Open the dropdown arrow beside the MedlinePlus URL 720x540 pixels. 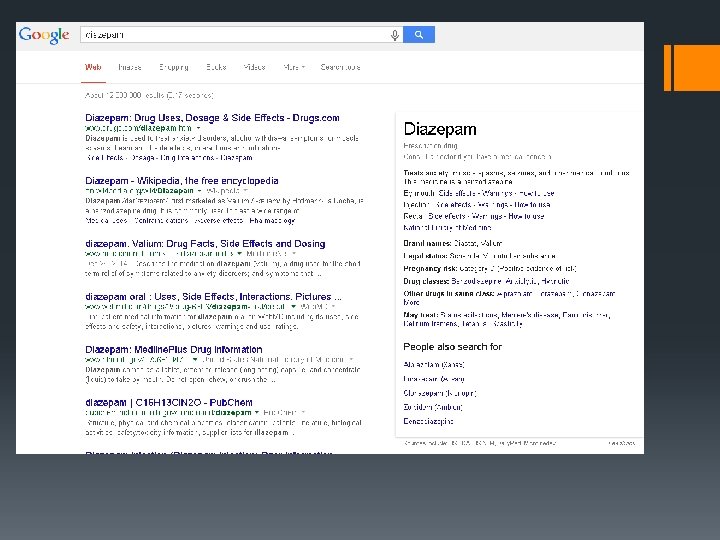pyautogui.click(x=195, y=360)
